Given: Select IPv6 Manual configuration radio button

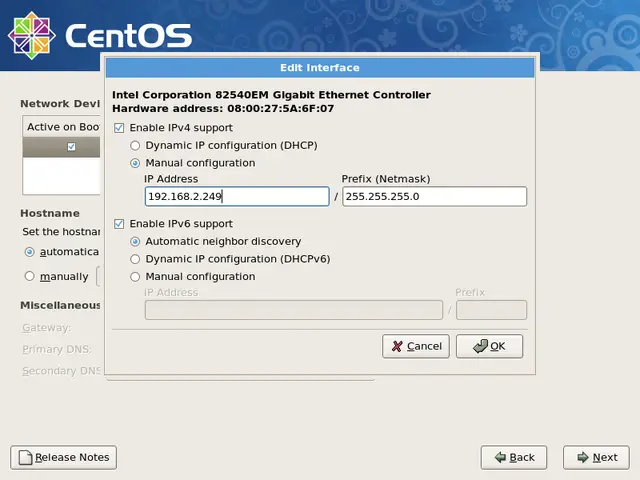Looking at the screenshot, I should coord(135,277).
